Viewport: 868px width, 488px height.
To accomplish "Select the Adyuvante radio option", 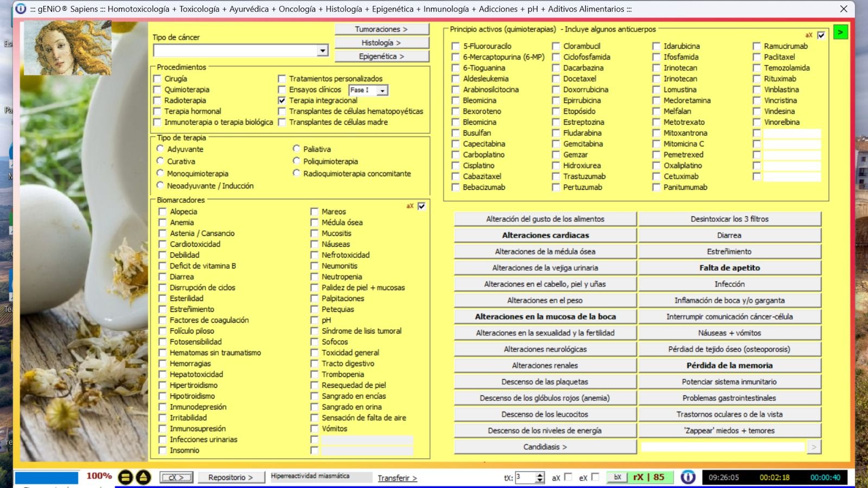I will pos(160,149).
